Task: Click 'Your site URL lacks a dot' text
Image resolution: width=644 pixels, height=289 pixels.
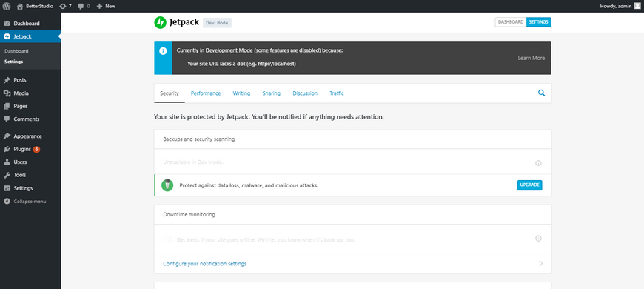Action: 241,64
